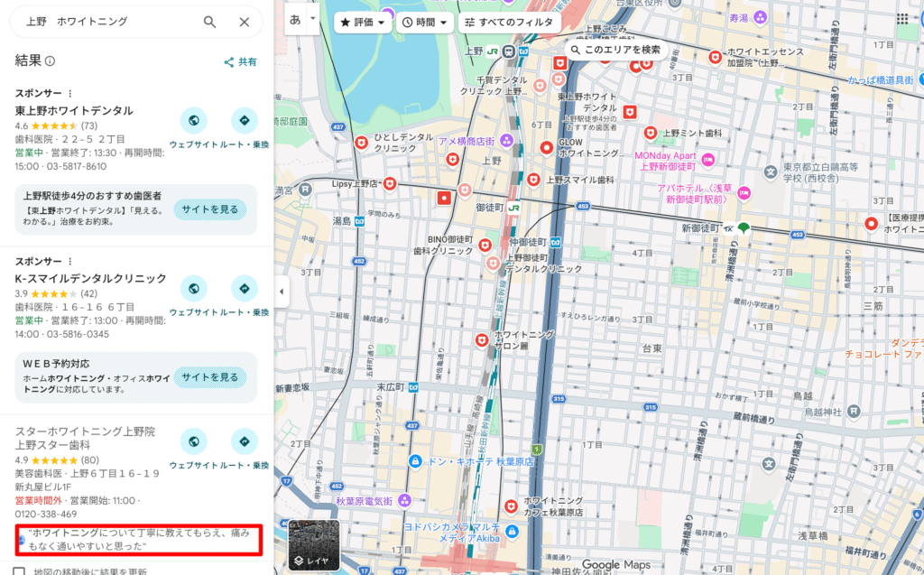Viewport: 924px width, 575px height.
Task: Click the ドン・キホーテ 秋葉原店 shopping pin
Action: pos(415,461)
